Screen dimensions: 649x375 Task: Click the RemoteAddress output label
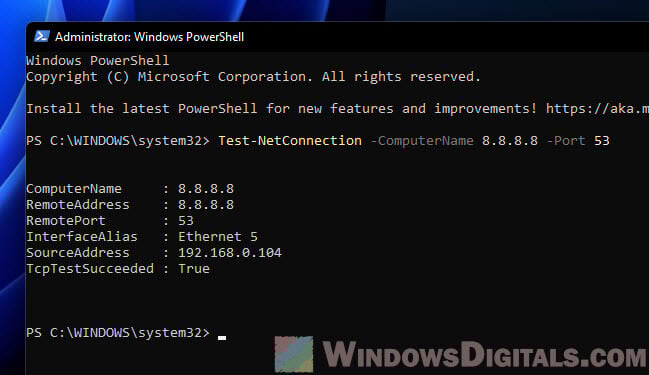click(78, 204)
